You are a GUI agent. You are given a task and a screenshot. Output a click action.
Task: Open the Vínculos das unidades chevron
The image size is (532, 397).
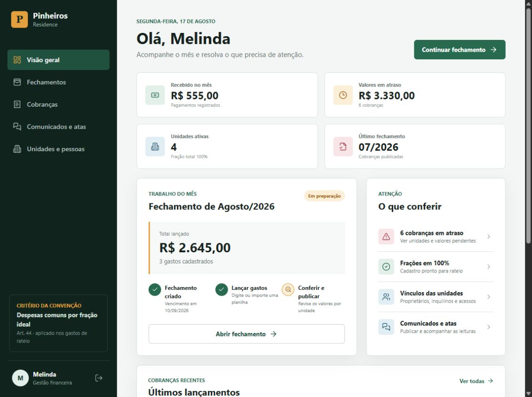click(x=489, y=297)
